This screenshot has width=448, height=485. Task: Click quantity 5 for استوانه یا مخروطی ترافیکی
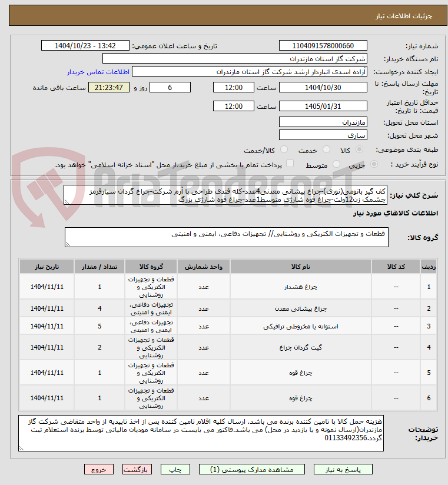click(x=99, y=326)
